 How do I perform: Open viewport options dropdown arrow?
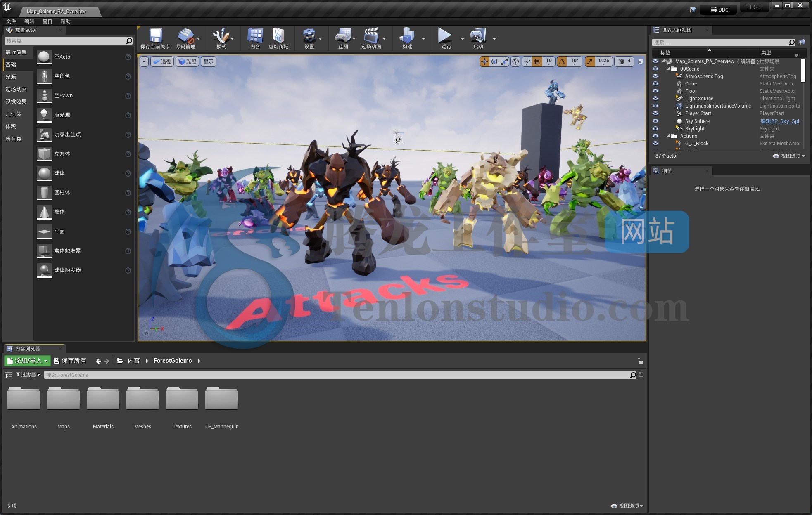tap(144, 61)
